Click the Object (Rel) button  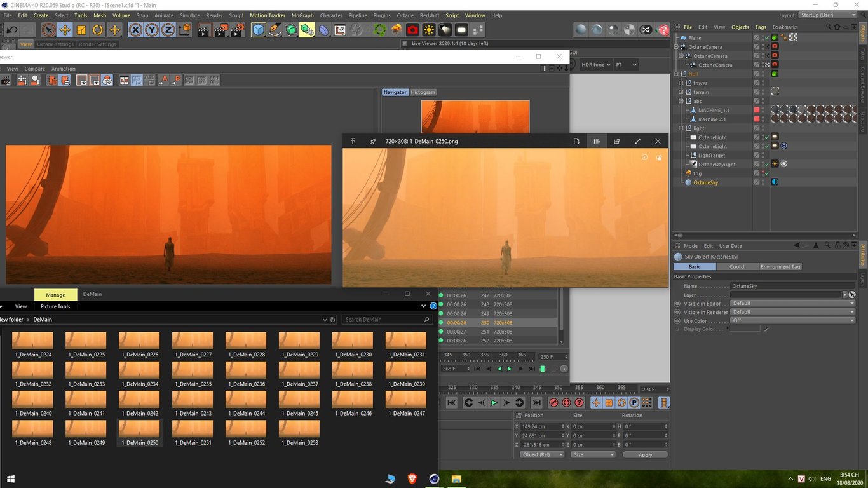coord(541,454)
